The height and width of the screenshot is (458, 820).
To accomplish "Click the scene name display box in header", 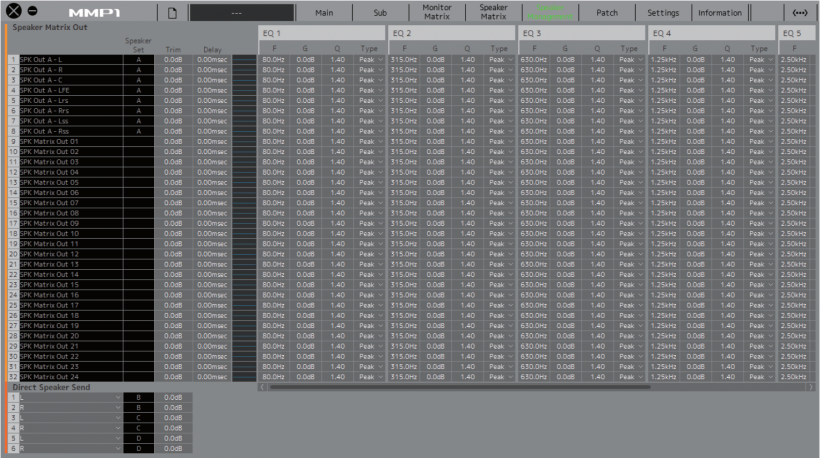I will 242,13.
